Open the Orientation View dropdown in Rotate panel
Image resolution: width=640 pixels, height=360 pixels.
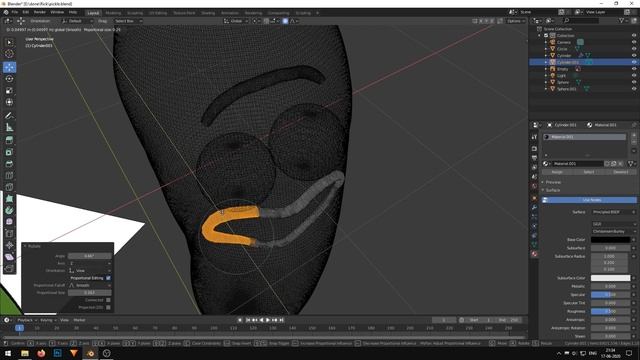(90, 271)
